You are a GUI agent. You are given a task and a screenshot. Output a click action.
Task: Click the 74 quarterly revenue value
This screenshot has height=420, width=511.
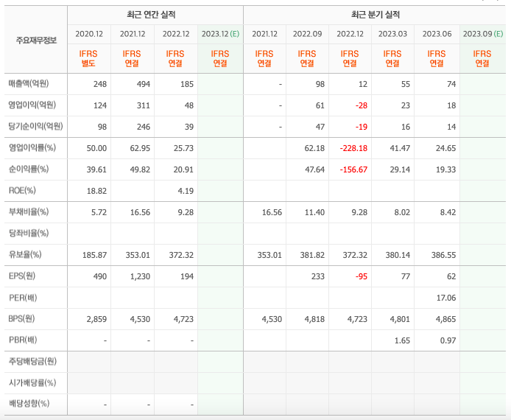[451, 84]
